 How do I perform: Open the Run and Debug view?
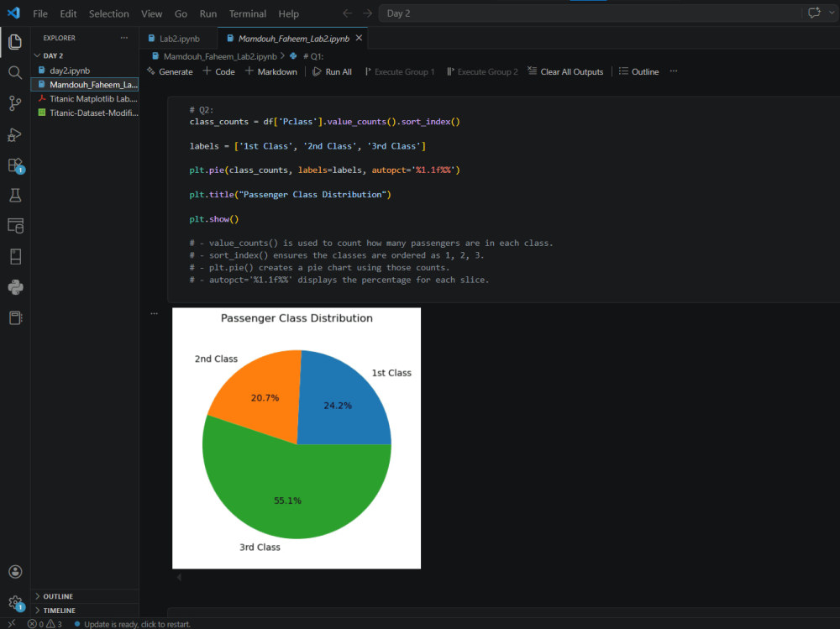pyautogui.click(x=15, y=134)
